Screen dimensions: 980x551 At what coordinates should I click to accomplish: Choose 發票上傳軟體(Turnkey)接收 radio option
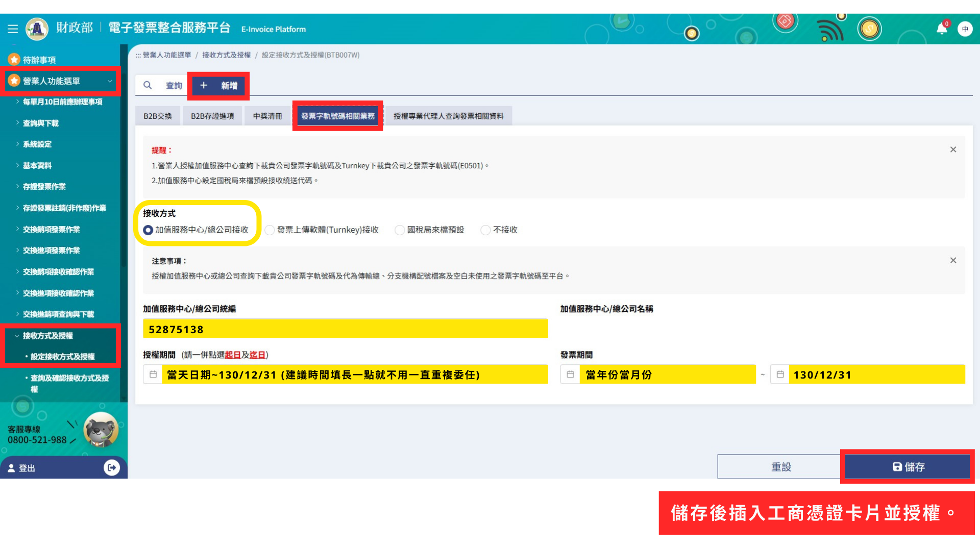[270, 230]
